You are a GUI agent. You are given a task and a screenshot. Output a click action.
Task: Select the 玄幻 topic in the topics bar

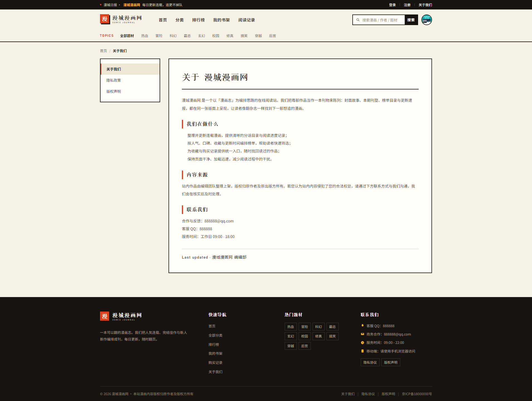pyautogui.click(x=201, y=36)
